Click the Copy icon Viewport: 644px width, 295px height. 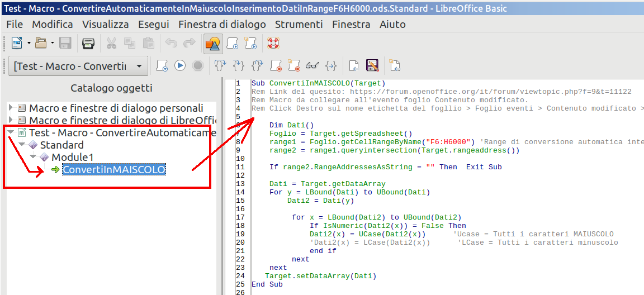tap(130, 43)
